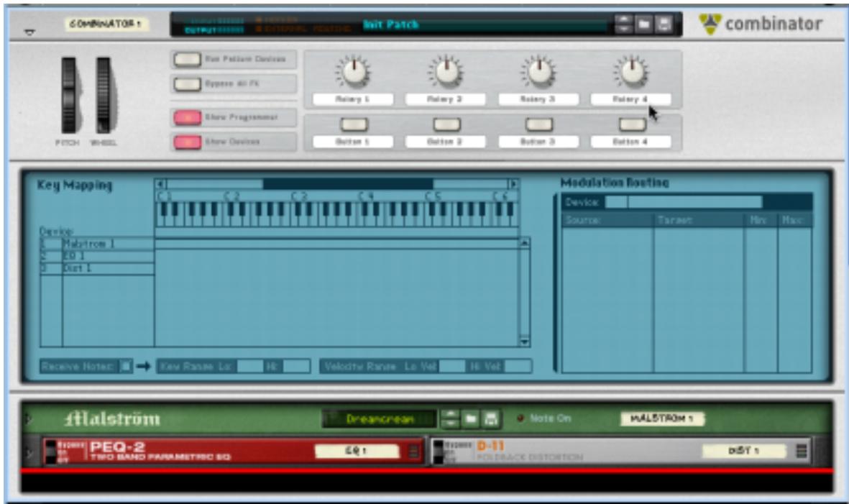849x504 pixels.
Task: Select the Button 2 label
Action: (446, 142)
